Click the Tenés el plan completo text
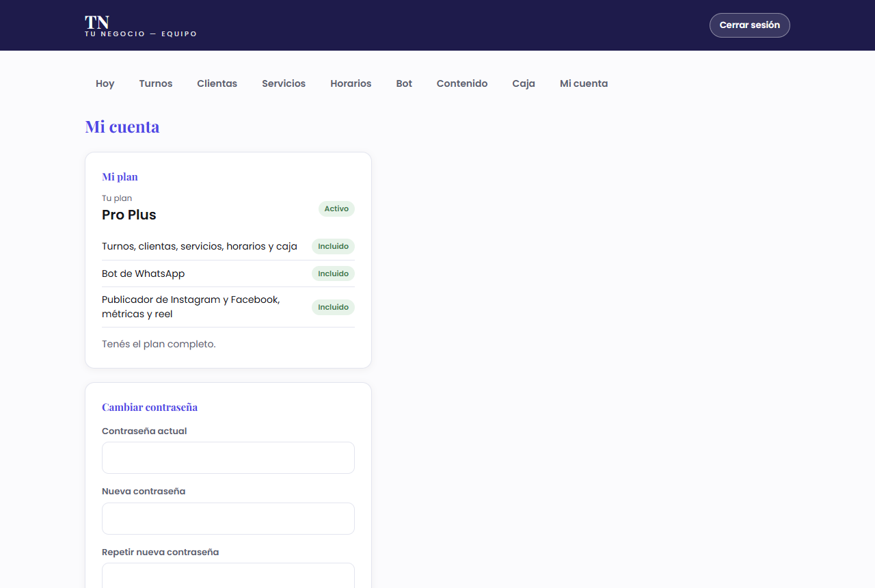Viewport: 875px width, 588px height. pyautogui.click(x=159, y=344)
